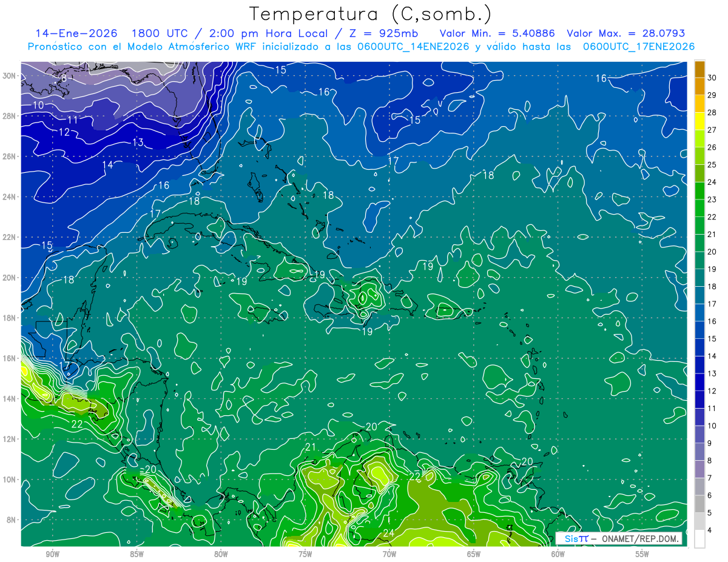Click the '75W' longitude axis label
Screen dimensions: 728x562
tap(305, 554)
